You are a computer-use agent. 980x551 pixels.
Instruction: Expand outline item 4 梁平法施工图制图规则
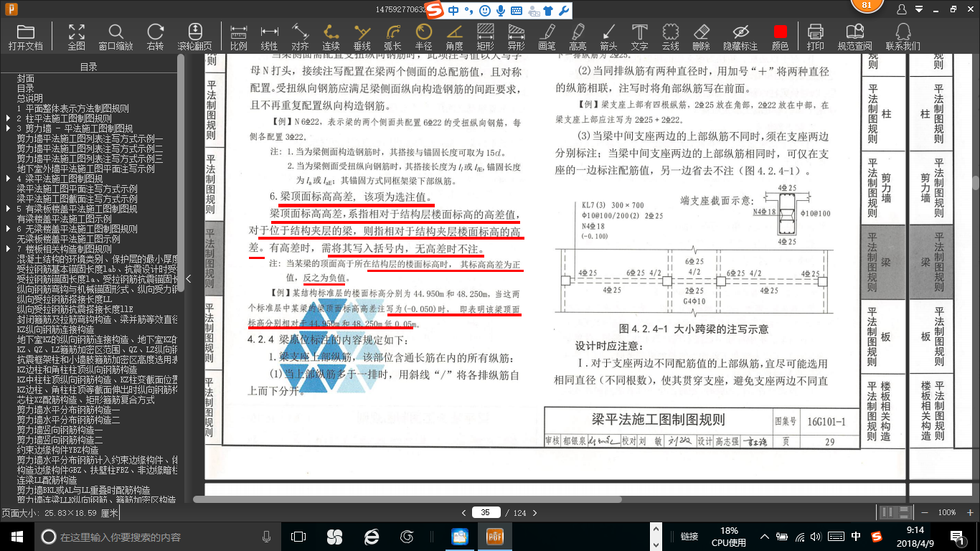(x=8, y=179)
